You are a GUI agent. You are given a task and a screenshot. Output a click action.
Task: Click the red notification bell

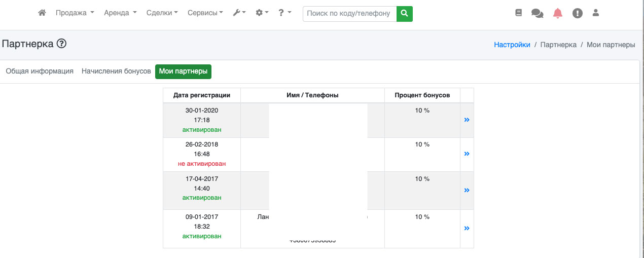[558, 13]
